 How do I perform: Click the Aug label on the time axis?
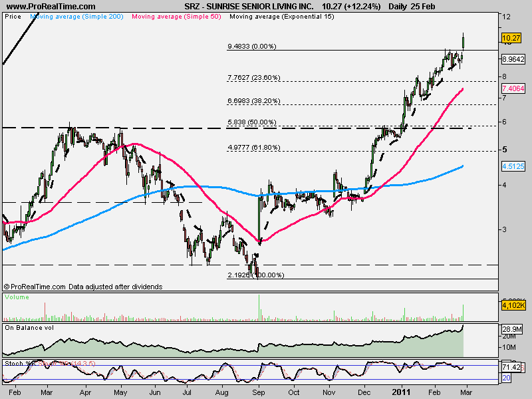click(x=222, y=392)
